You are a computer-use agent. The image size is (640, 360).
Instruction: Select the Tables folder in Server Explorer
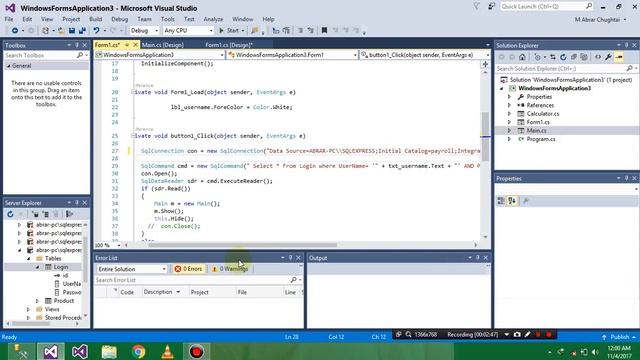tap(53, 258)
